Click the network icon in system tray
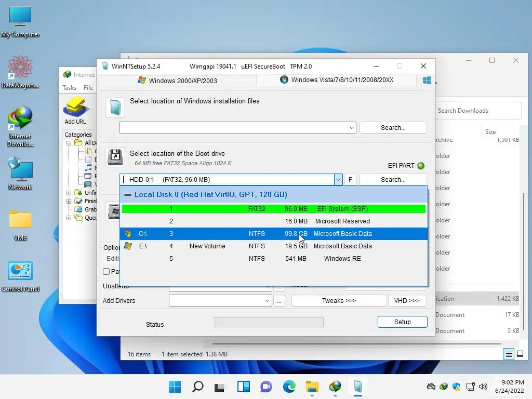532x399 pixels. point(471,387)
